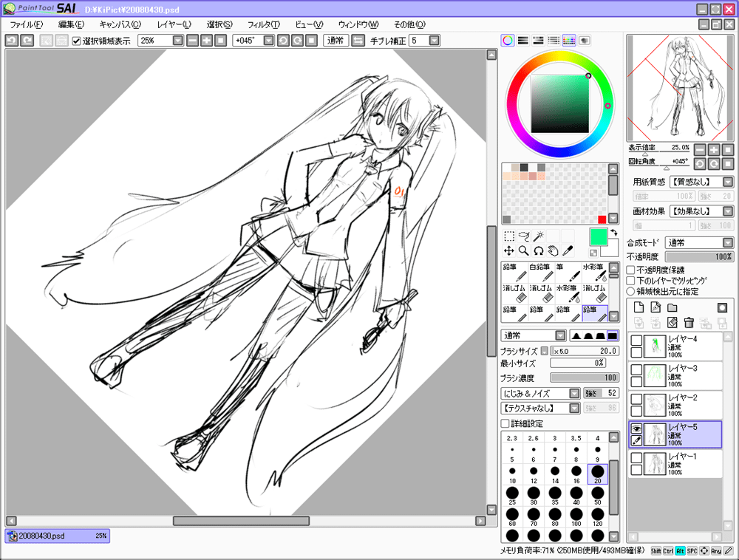Open the フィルタ(T) menu
This screenshot has height=560, width=739.
[x=264, y=24]
